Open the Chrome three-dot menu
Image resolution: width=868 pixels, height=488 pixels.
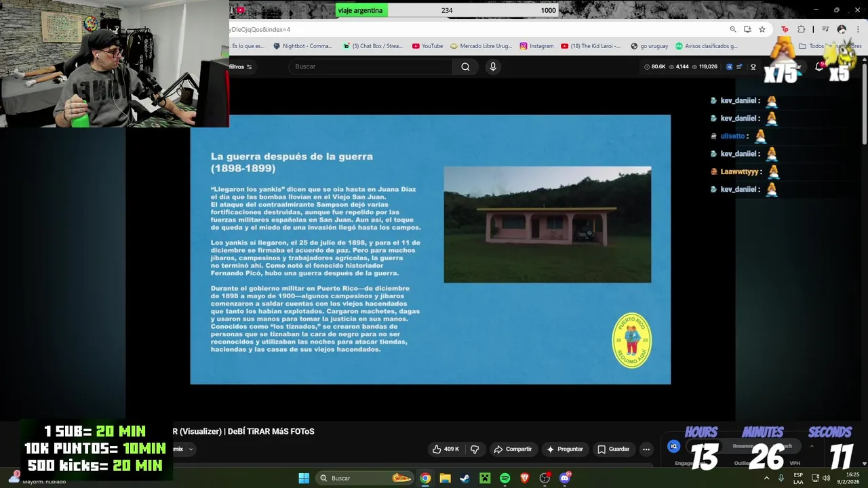point(858,29)
